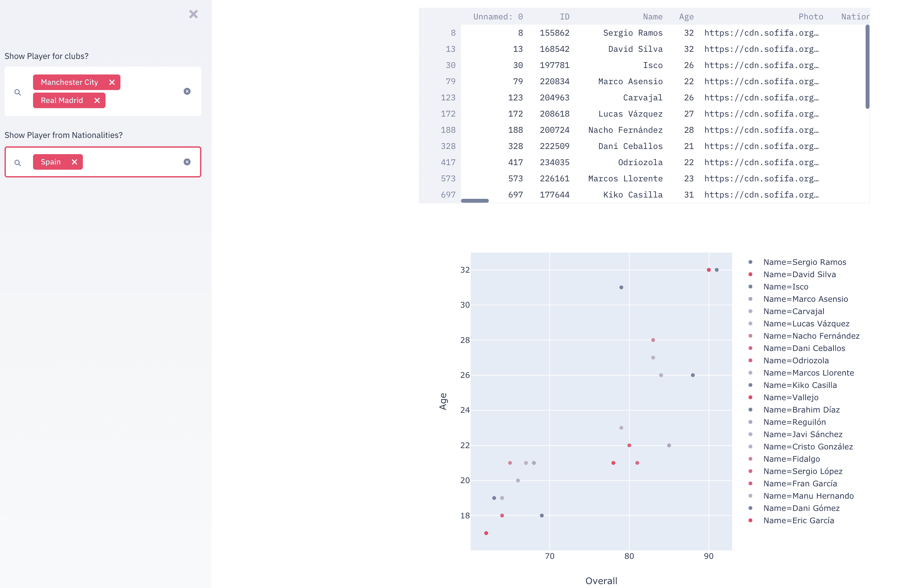
Task: Remove Manchester City filter tag
Action: pos(113,82)
